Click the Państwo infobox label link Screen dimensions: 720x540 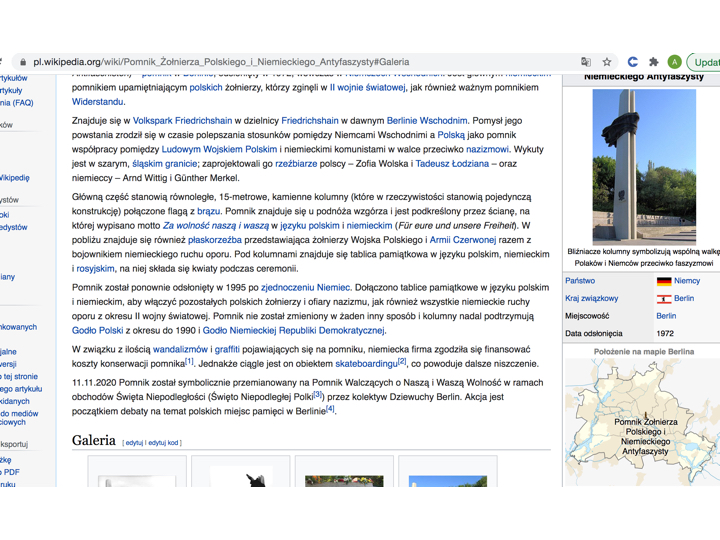point(580,281)
